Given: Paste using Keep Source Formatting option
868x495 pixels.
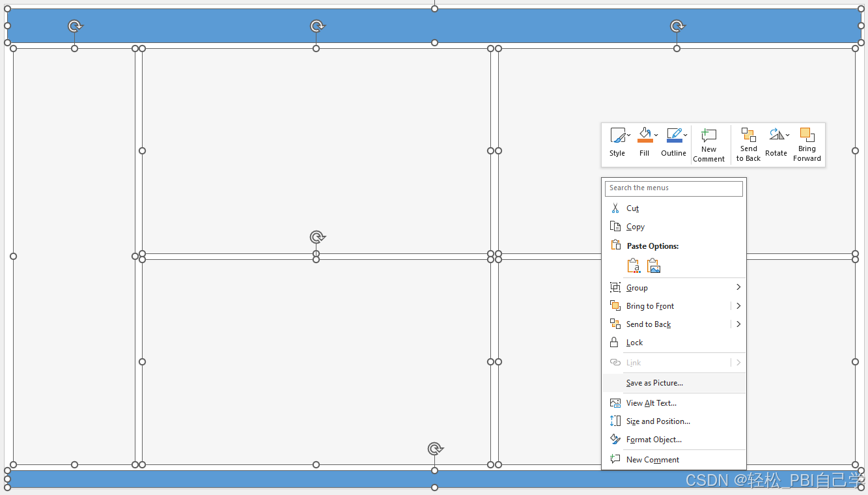Looking at the screenshot, I should click(634, 266).
